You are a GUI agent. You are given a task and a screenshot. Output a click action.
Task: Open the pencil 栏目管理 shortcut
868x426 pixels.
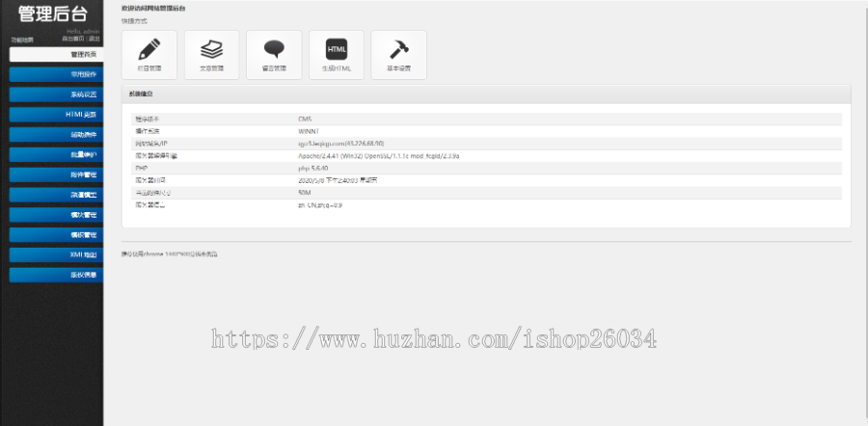click(x=149, y=55)
